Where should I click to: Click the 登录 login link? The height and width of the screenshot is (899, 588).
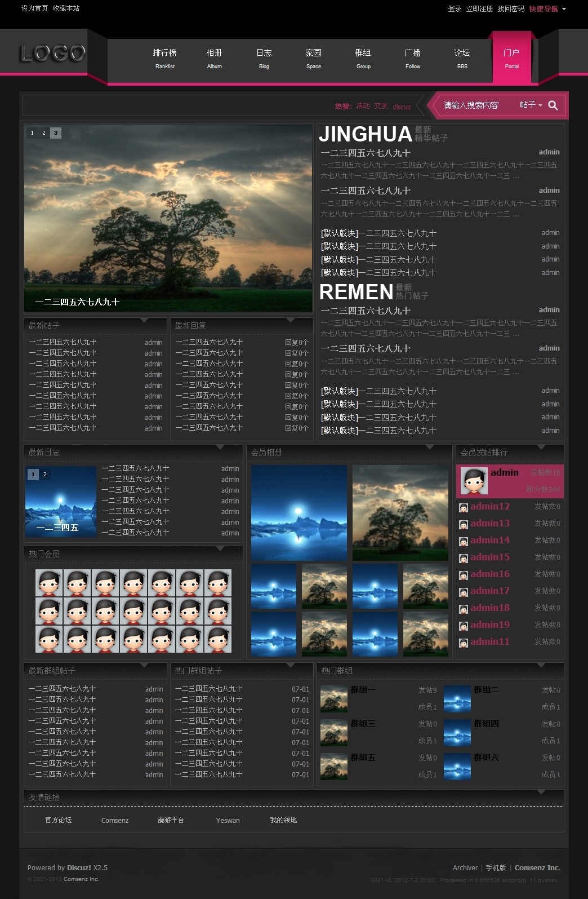455,8
